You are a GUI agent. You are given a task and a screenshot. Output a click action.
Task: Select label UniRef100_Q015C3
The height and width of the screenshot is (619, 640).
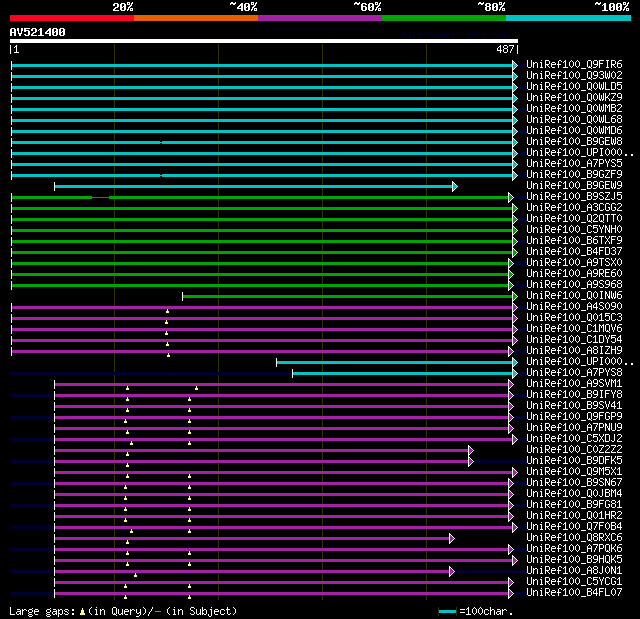pos(574,318)
